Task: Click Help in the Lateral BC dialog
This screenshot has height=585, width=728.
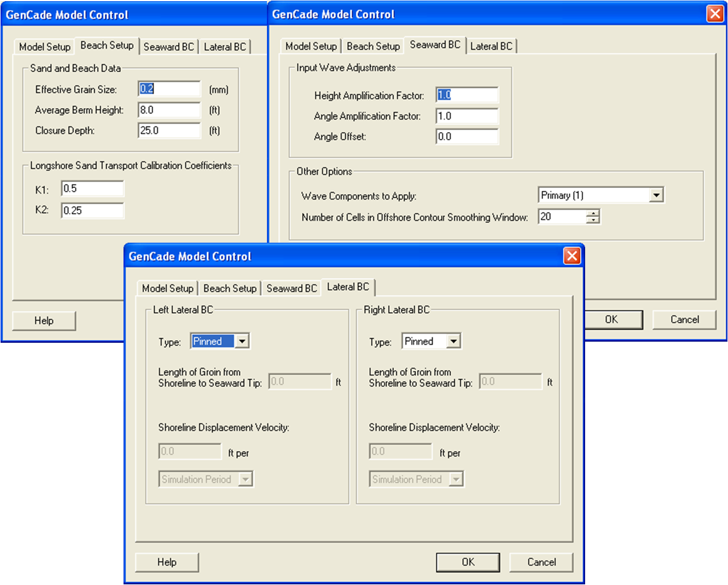Action: pos(167,562)
